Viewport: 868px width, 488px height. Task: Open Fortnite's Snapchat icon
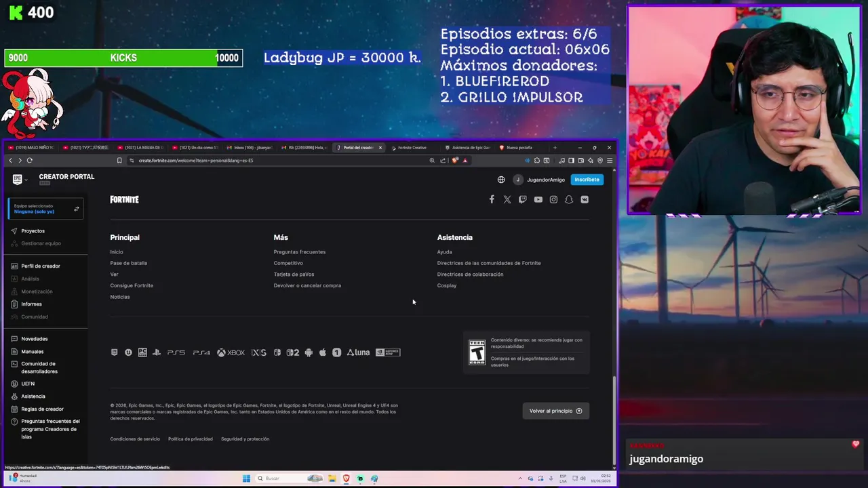(569, 199)
